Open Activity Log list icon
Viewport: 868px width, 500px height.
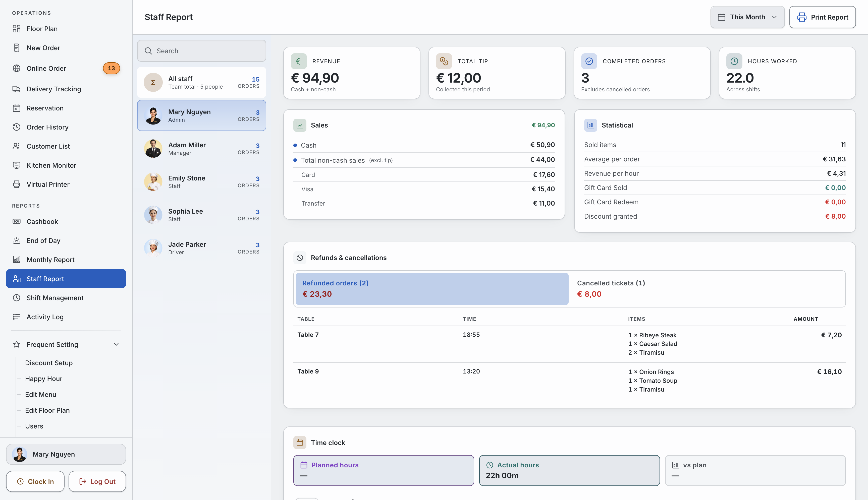pyautogui.click(x=17, y=317)
